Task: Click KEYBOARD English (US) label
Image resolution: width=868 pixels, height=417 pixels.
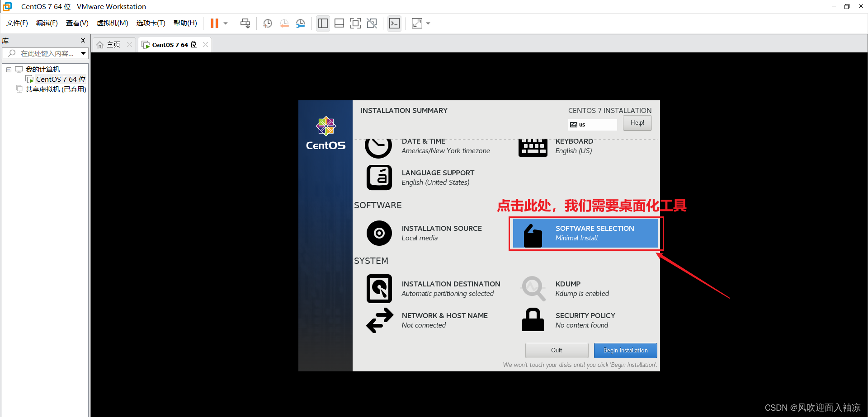Action: [574, 146]
